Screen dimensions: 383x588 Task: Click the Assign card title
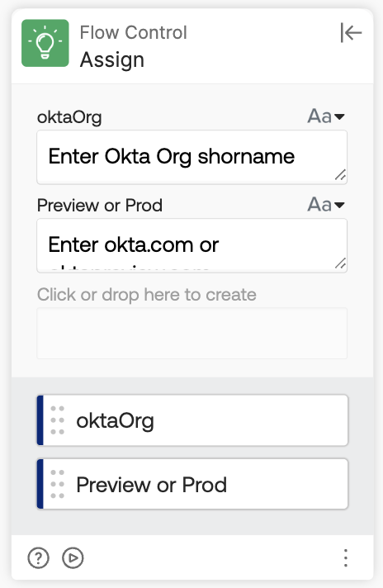(x=112, y=60)
